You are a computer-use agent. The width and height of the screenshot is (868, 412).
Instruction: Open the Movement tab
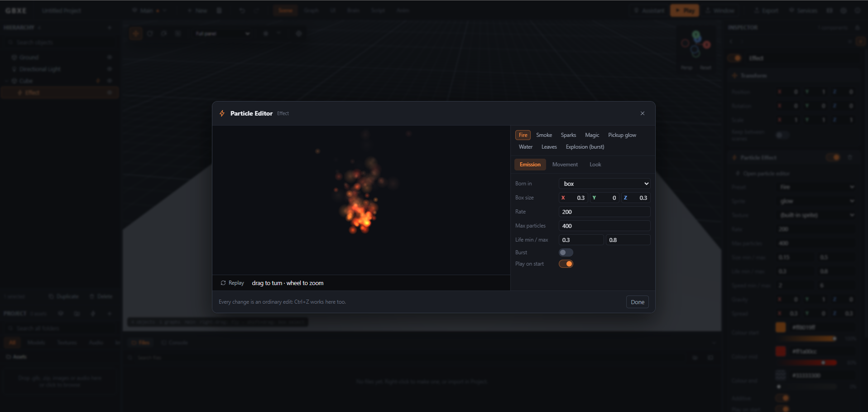565,165
